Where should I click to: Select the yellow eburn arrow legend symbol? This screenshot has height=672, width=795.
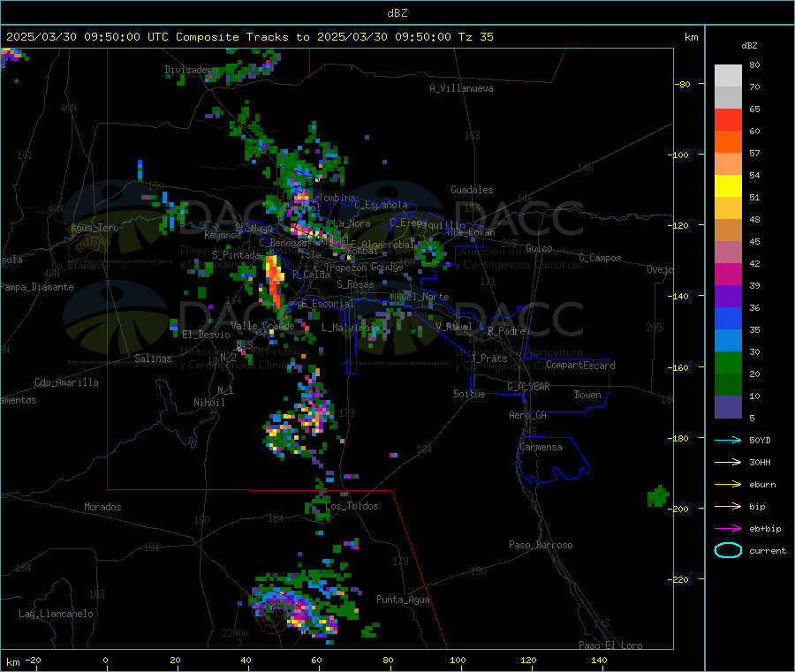tap(728, 485)
